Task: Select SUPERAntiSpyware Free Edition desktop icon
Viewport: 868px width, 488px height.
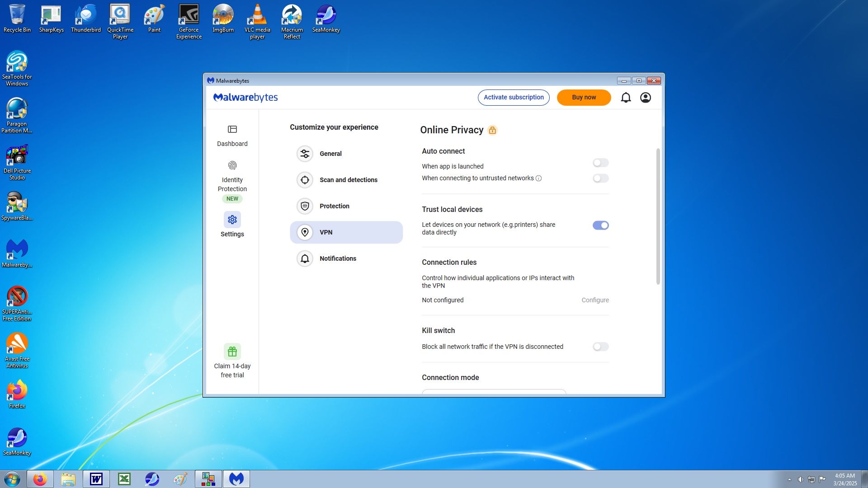Action: point(17,304)
